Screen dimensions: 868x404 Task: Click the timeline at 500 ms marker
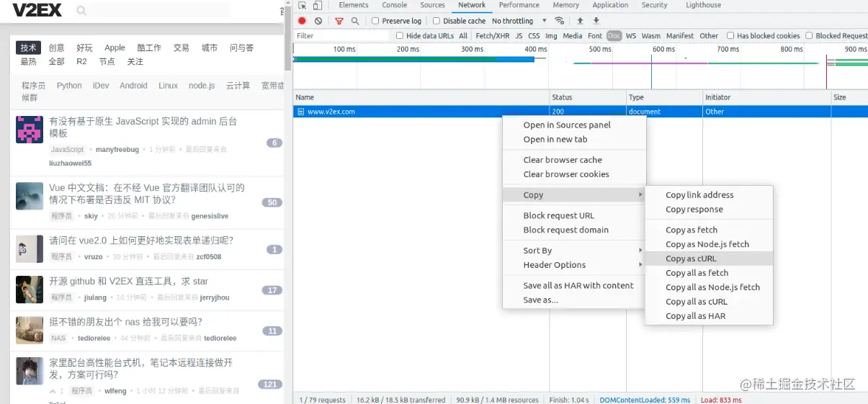[599, 50]
